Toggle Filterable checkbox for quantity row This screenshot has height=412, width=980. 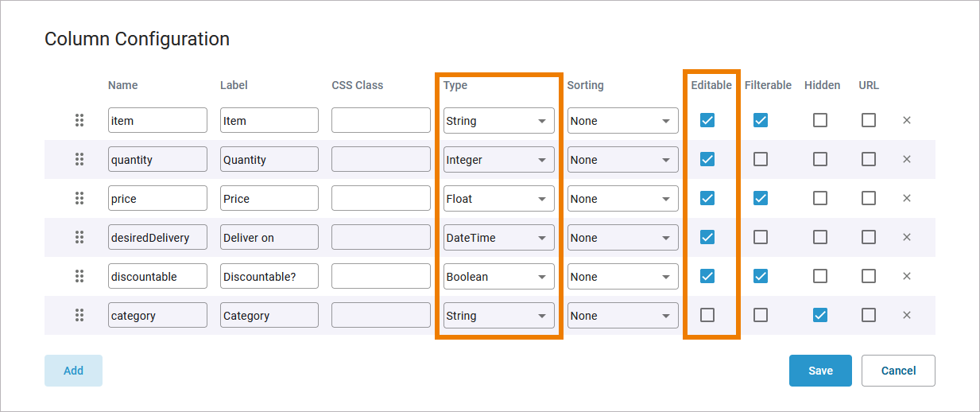click(761, 159)
